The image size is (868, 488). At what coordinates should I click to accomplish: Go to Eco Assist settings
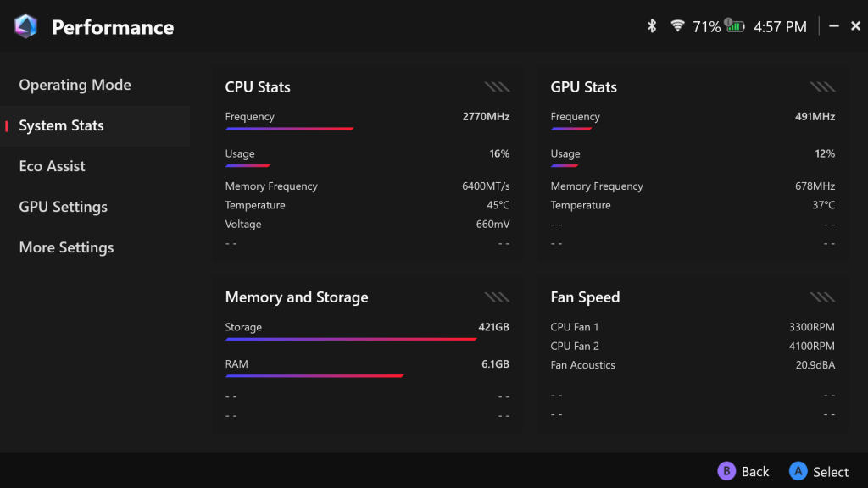52,166
